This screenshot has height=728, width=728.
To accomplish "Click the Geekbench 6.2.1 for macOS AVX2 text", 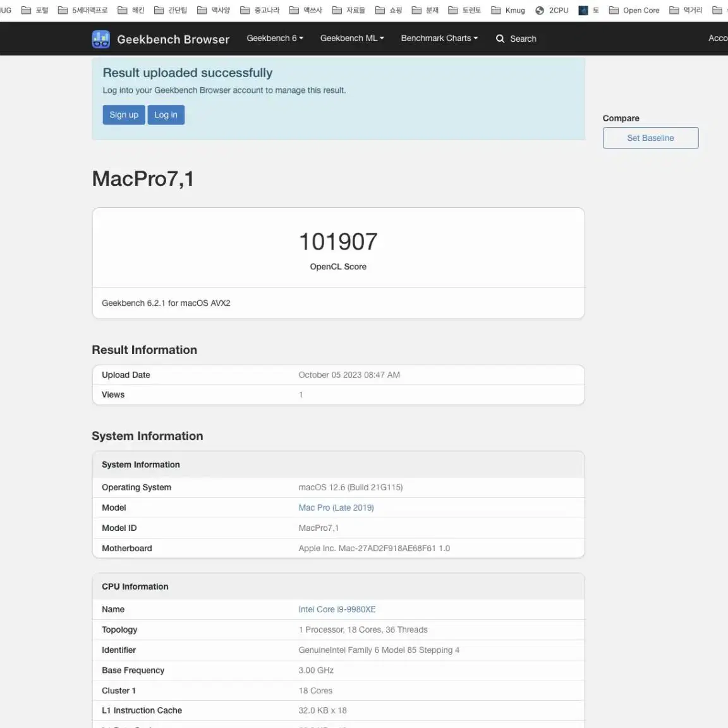I will pyautogui.click(x=166, y=303).
